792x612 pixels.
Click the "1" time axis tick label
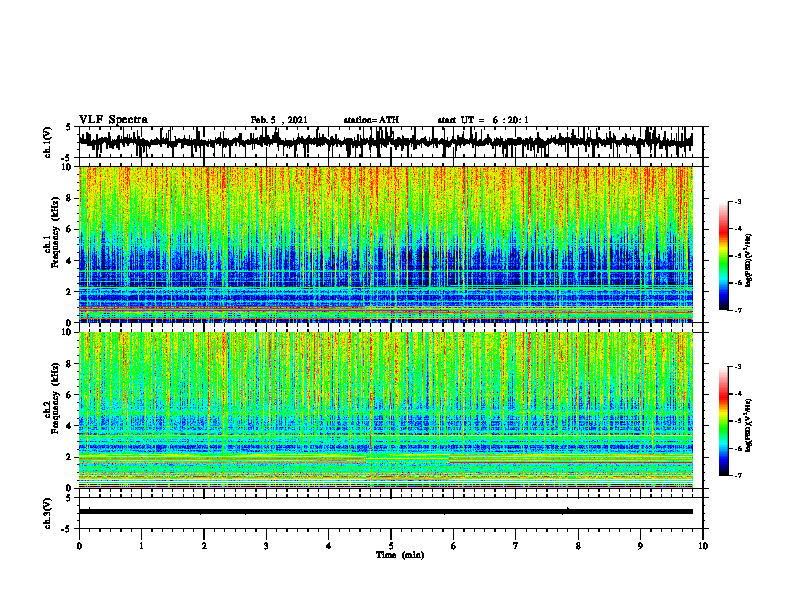141,546
